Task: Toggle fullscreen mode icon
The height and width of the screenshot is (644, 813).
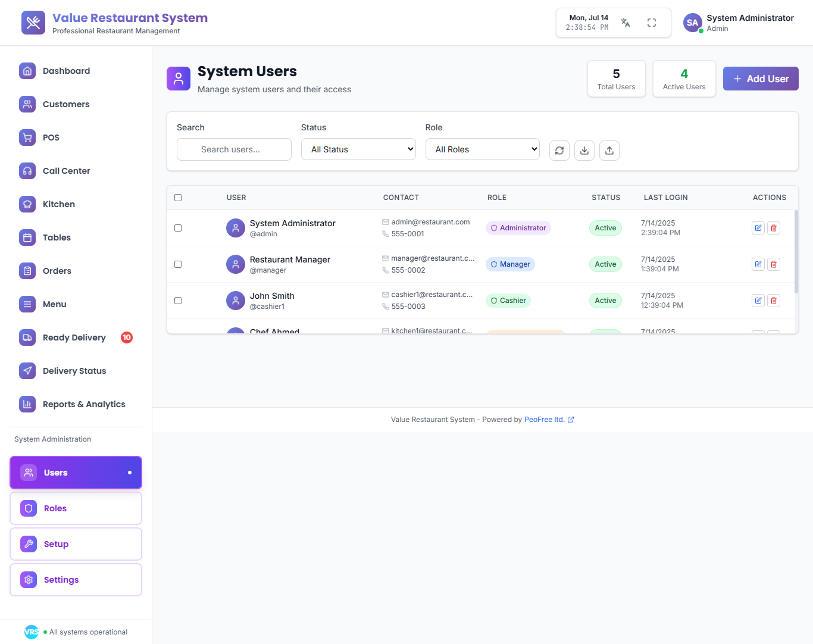Action: pos(652,23)
